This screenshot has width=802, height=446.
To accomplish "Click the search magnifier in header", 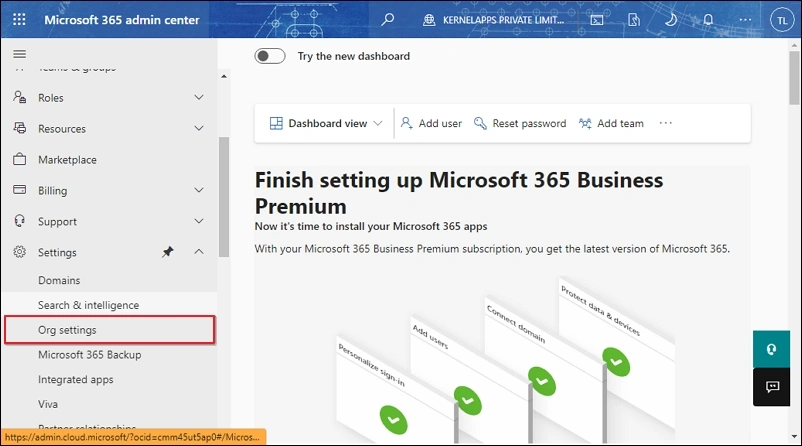I will pos(388,19).
